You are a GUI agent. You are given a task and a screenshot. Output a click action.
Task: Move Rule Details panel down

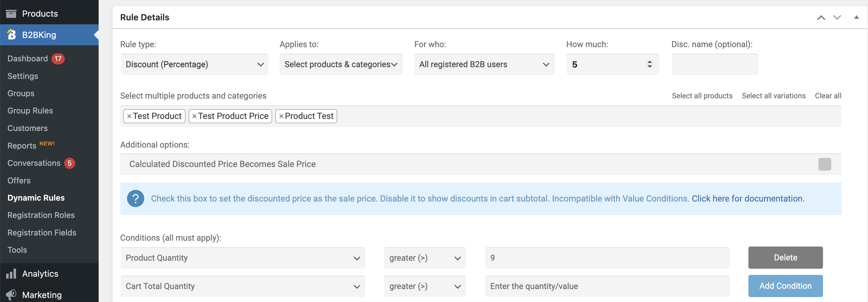[837, 18]
